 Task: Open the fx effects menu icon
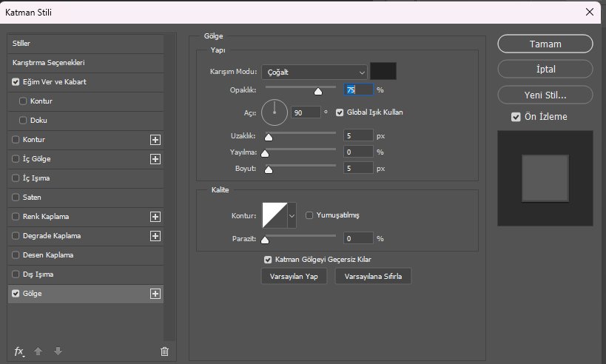[x=19, y=351]
